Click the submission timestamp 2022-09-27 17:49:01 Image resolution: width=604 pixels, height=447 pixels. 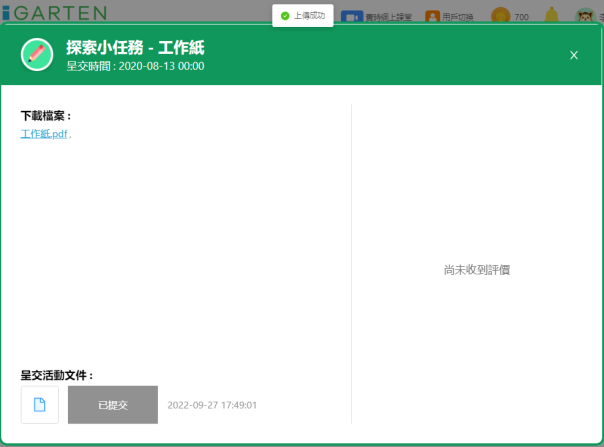click(212, 405)
